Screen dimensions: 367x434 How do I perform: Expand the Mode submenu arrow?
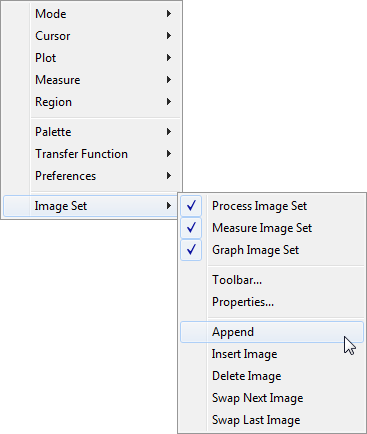(169, 14)
